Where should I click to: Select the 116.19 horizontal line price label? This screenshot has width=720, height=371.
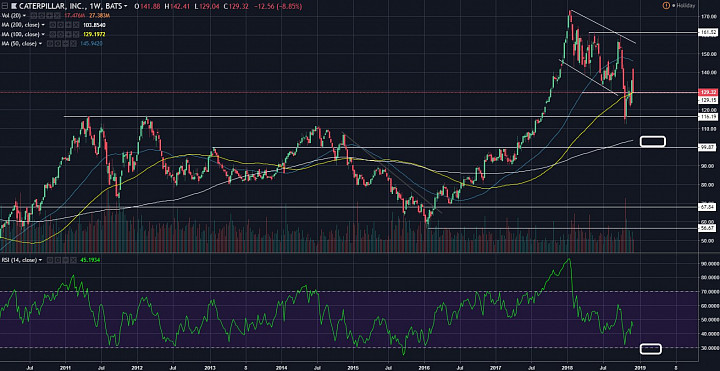(x=707, y=117)
